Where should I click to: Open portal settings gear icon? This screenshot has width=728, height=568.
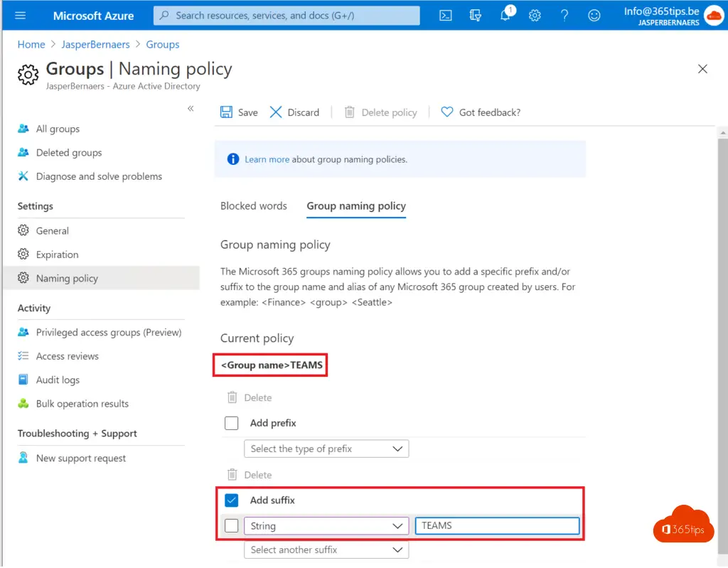tap(535, 16)
